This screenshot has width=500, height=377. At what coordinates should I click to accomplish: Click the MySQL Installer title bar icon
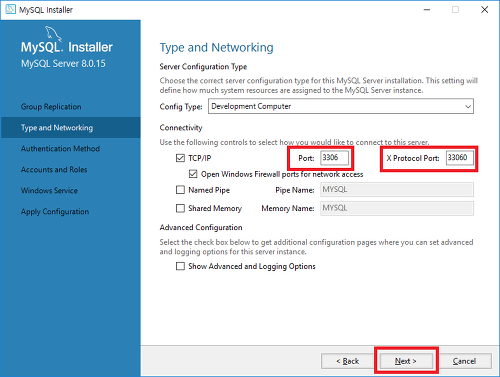(10, 9)
